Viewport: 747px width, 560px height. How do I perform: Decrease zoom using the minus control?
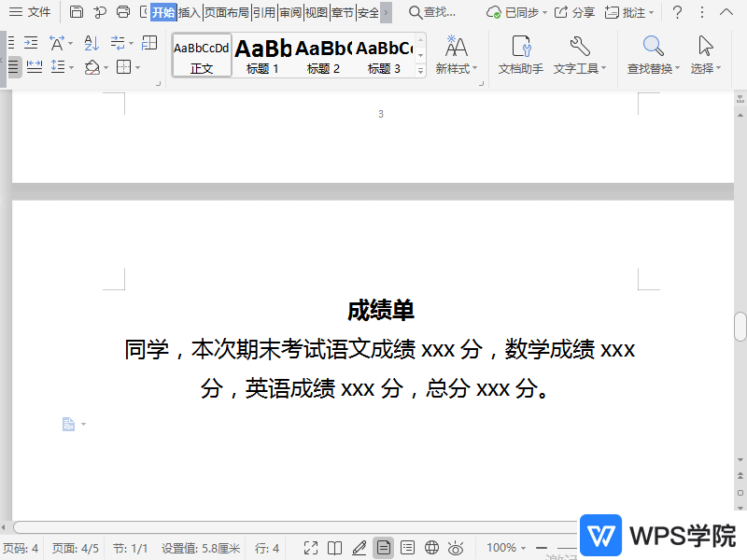pos(542,549)
